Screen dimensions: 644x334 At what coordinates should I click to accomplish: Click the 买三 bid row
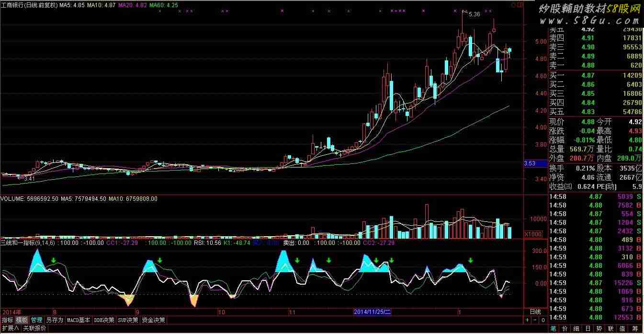(595, 93)
